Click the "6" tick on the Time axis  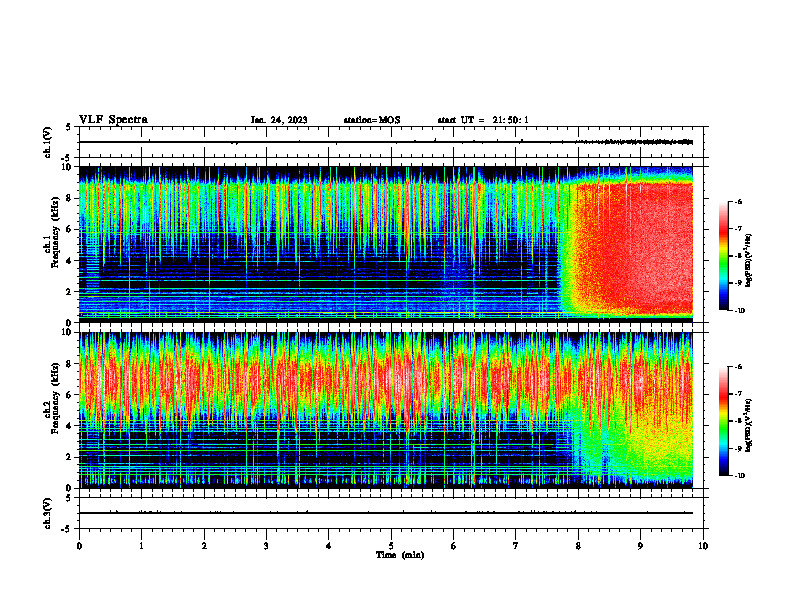point(454,546)
